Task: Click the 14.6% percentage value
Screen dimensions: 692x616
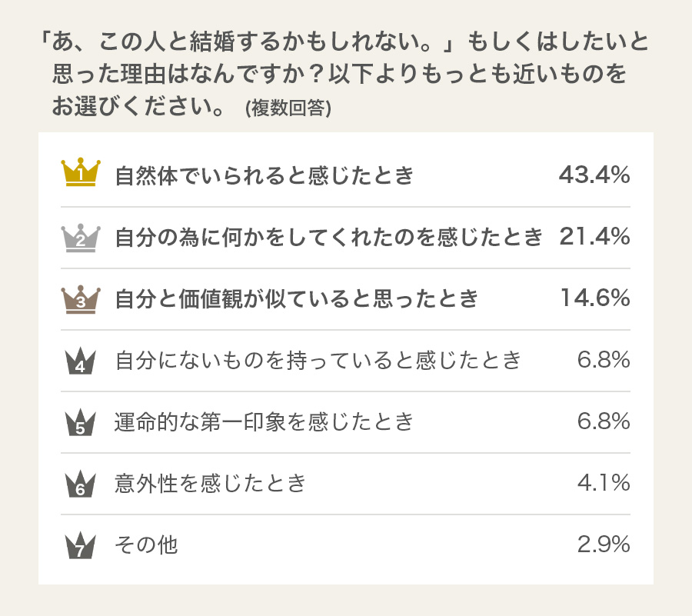Action: click(x=595, y=298)
